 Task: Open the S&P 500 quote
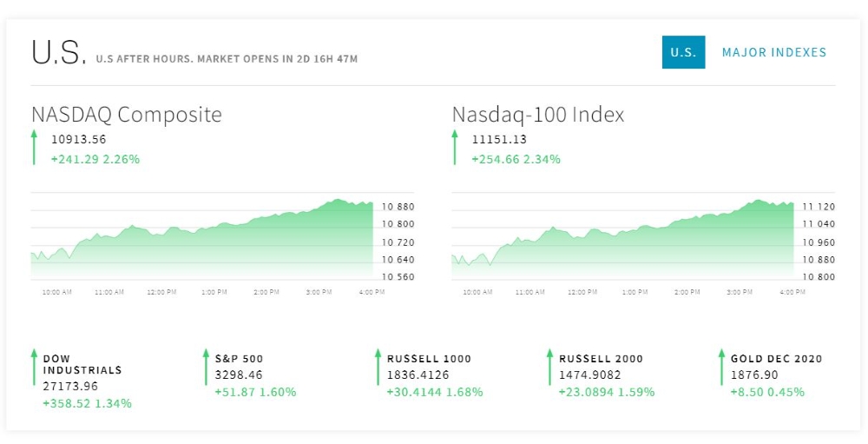239,358
